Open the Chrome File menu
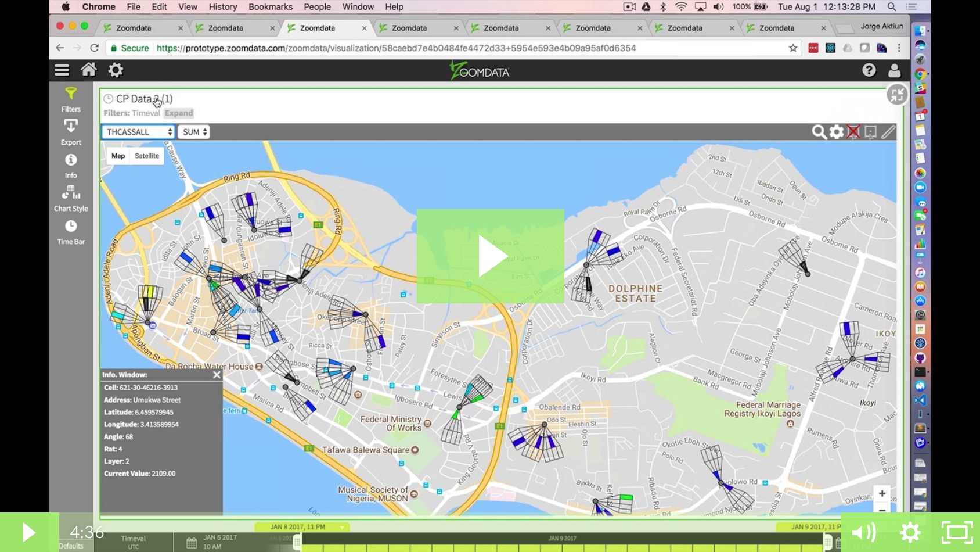The width and height of the screenshot is (980, 552). click(x=134, y=7)
